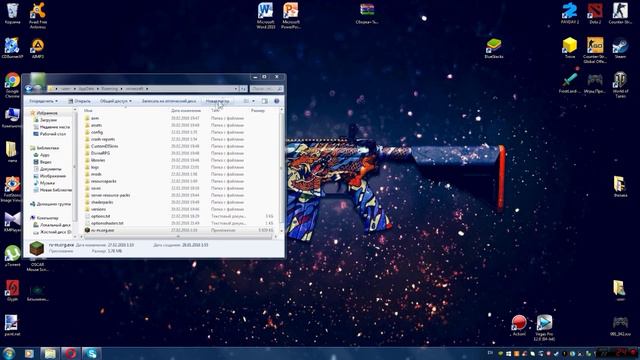Screen dimensions: 640x360
Task: Open the Glyph desktop icon
Action: click(x=12, y=291)
